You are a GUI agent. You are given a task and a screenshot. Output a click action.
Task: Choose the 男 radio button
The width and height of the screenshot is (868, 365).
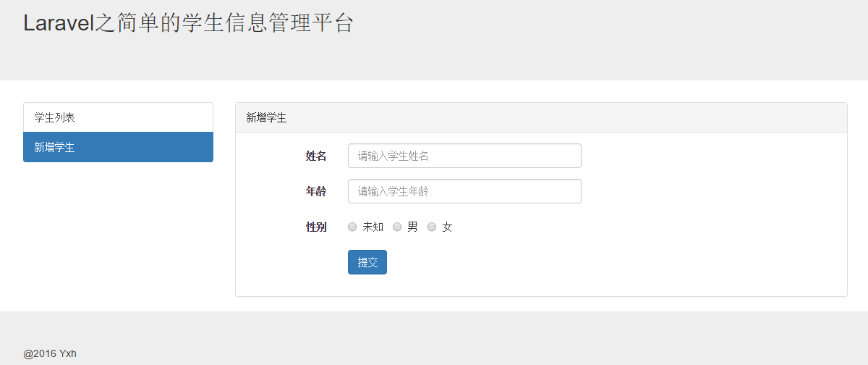(397, 227)
